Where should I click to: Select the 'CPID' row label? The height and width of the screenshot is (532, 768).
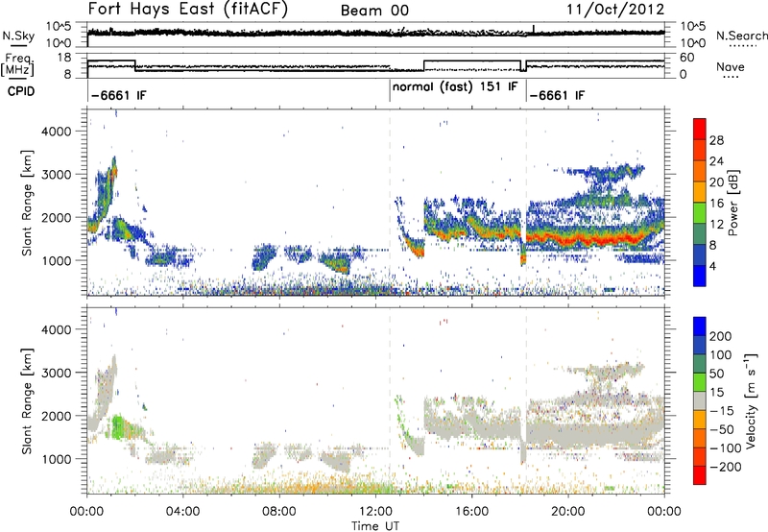(21, 91)
